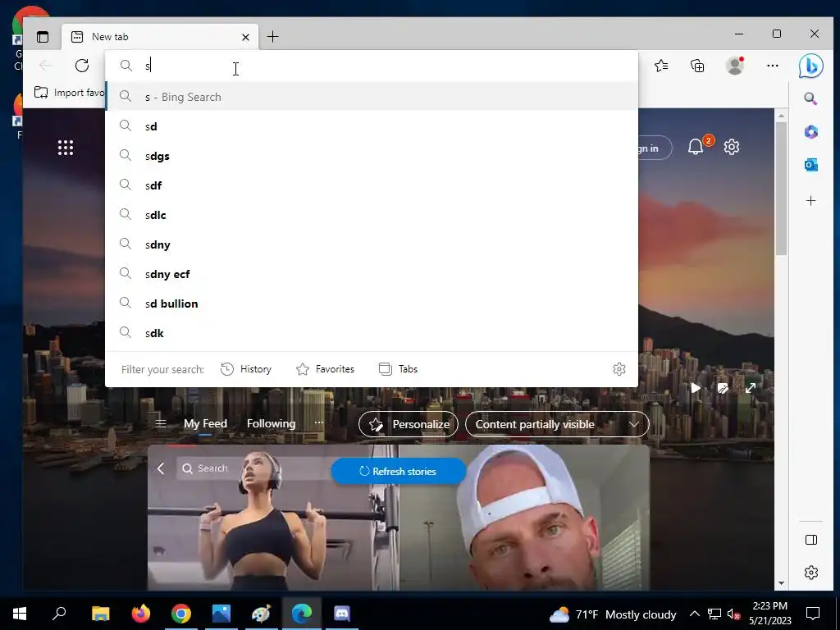Close the New tab tab

tap(245, 37)
